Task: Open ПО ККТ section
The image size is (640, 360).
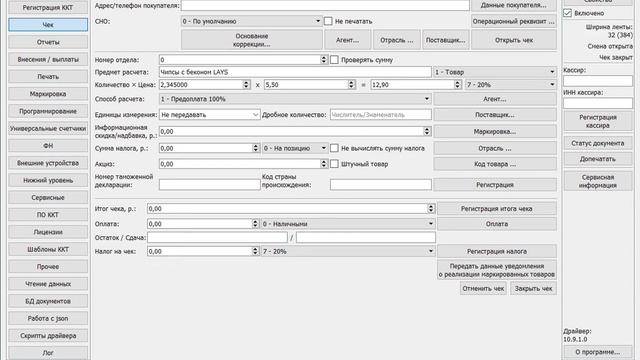Action: [x=48, y=215]
